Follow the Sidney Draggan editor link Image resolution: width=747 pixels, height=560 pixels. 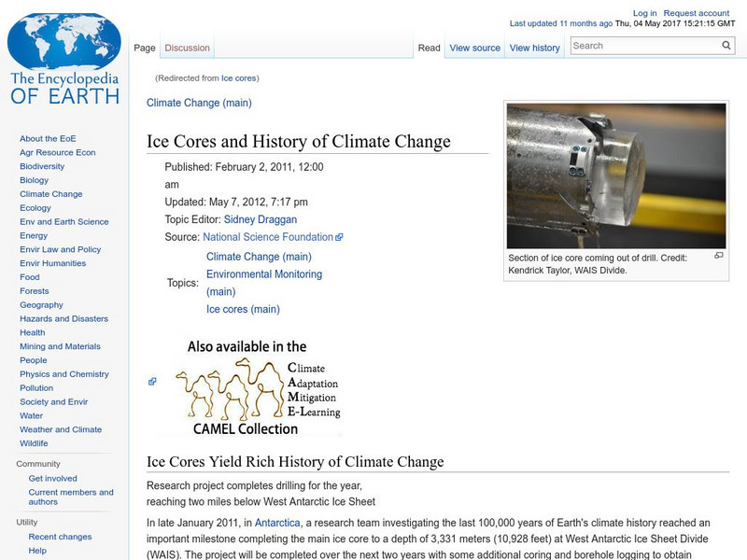pyautogui.click(x=261, y=219)
